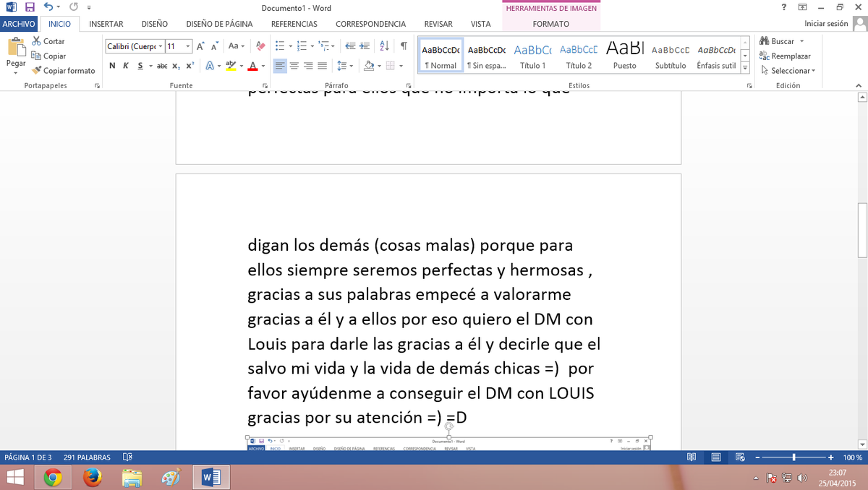This screenshot has height=490, width=868.
Task: Apply red font color
Action: (252, 66)
